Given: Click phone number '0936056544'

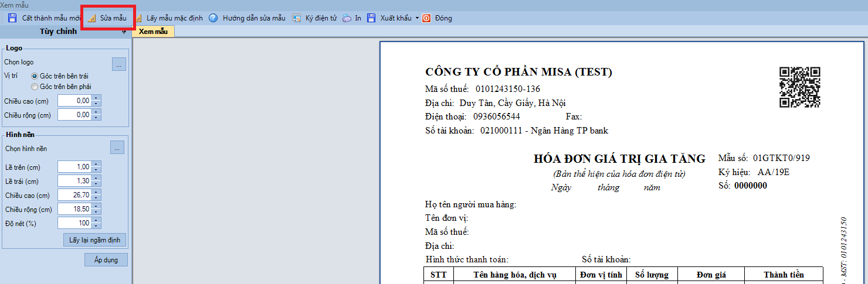Looking at the screenshot, I should coord(496,117).
